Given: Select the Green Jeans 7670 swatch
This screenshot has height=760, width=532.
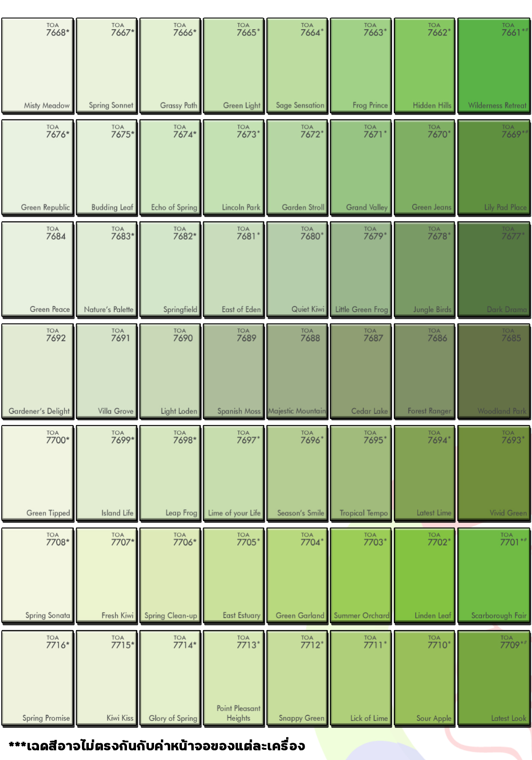Looking at the screenshot, I should point(424,168).
